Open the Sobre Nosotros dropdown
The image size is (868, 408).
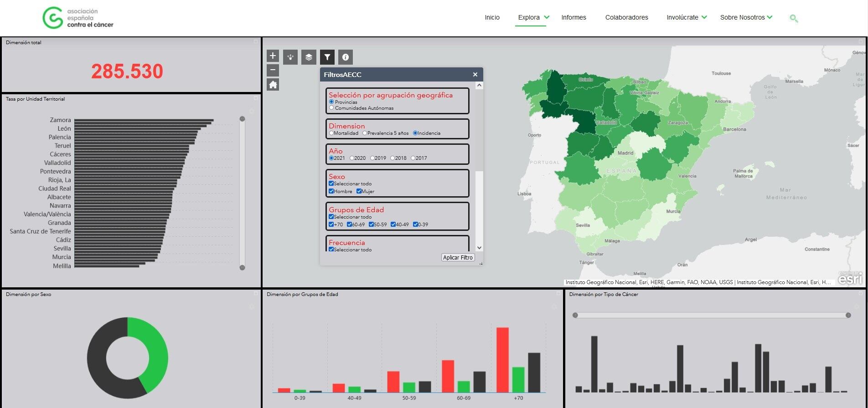pos(746,17)
